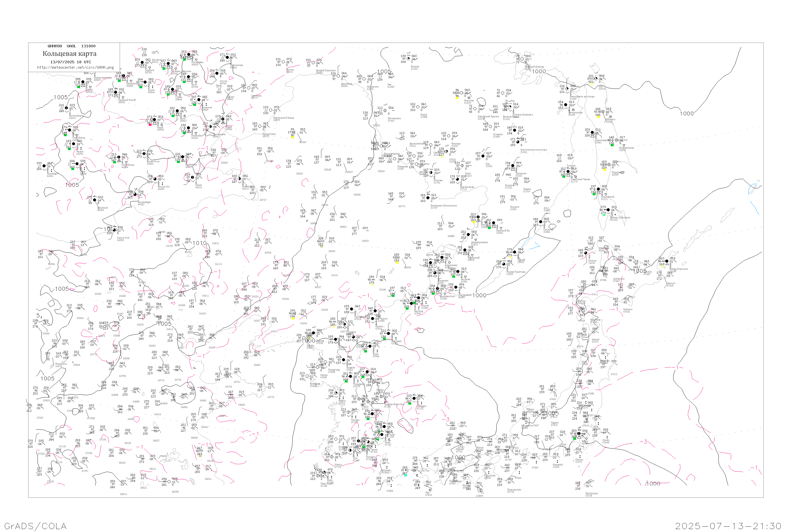Viewport: 798px width, 532px height.
Task: Click the Baruunkharaa station half-filled circle
Action: (x=66, y=108)
